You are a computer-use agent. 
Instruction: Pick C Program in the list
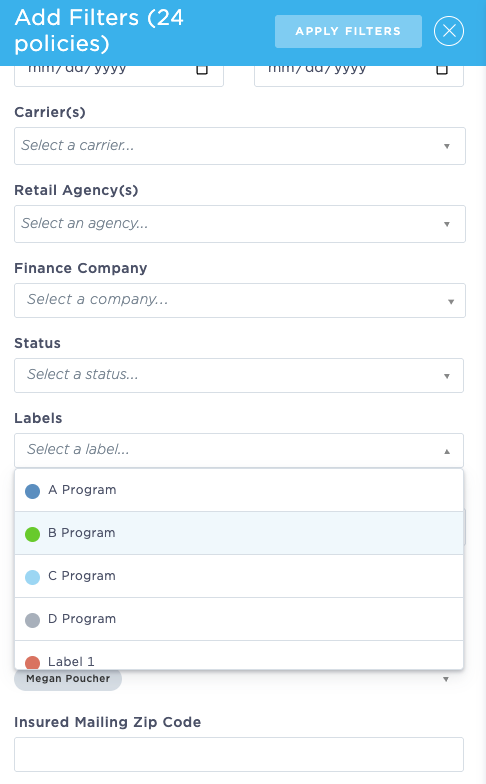point(239,576)
